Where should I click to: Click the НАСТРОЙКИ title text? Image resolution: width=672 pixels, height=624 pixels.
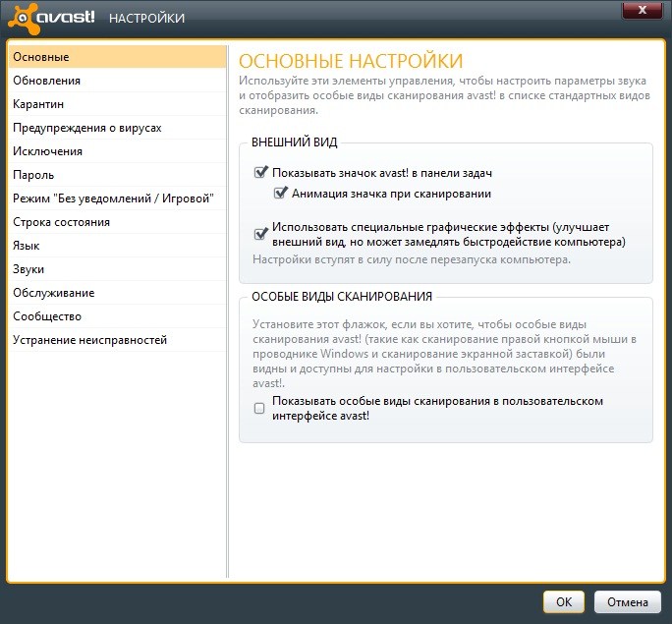click(146, 18)
